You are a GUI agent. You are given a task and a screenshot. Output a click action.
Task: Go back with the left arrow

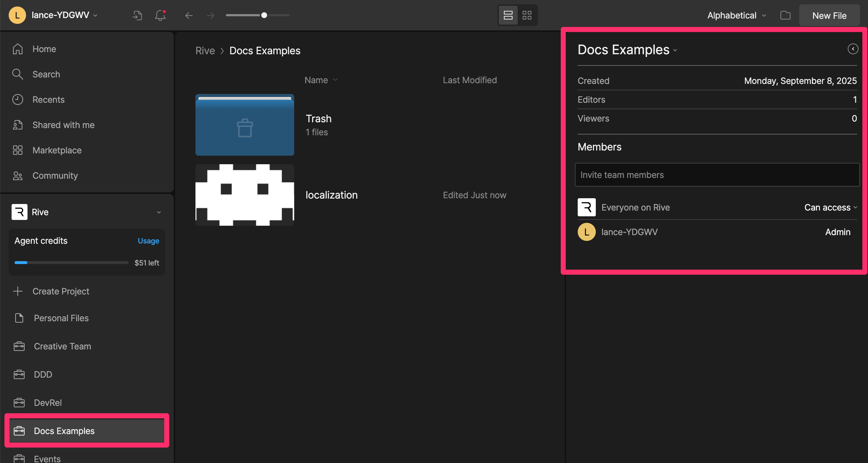tap(189, 15)
